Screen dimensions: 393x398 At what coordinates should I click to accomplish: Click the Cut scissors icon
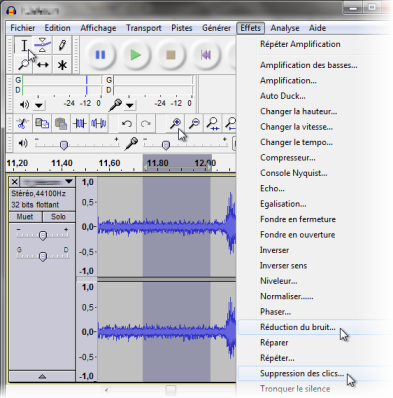[x=22, y=124]
